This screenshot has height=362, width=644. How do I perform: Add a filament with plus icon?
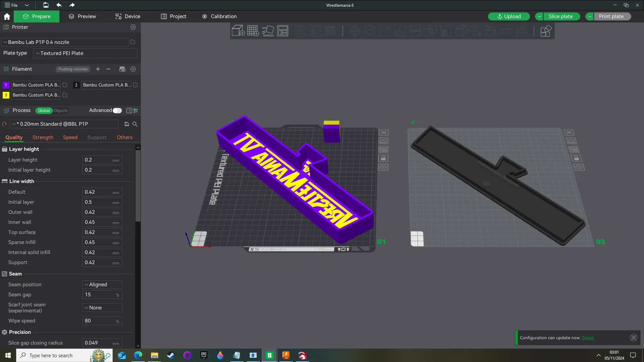(98, 69)
